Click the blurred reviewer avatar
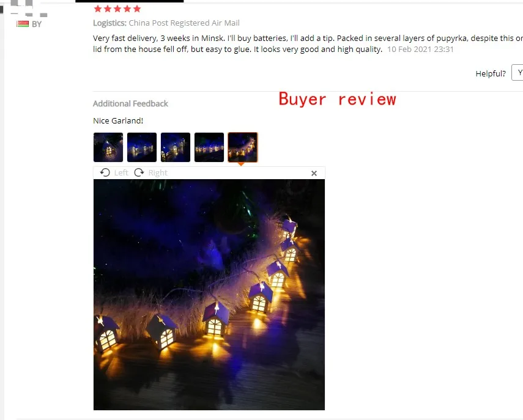The width and height of the screenshot is (523, 420). [27, 8]
